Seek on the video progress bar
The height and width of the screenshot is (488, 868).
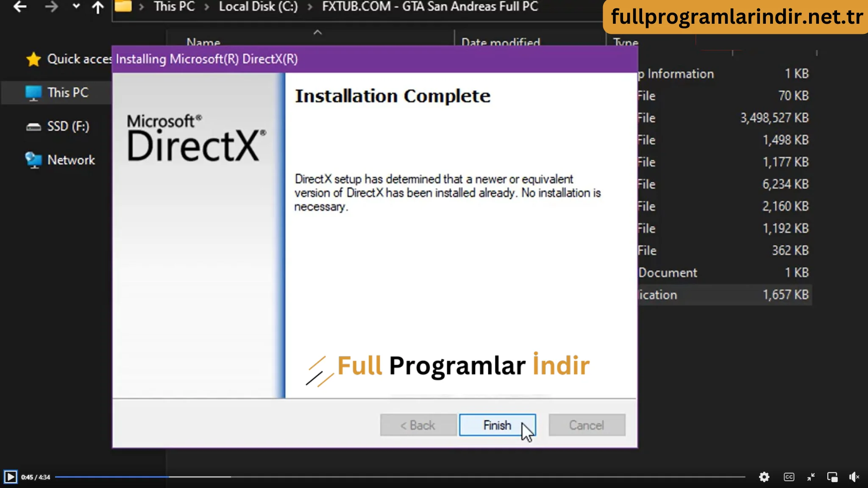pos(400,477)
